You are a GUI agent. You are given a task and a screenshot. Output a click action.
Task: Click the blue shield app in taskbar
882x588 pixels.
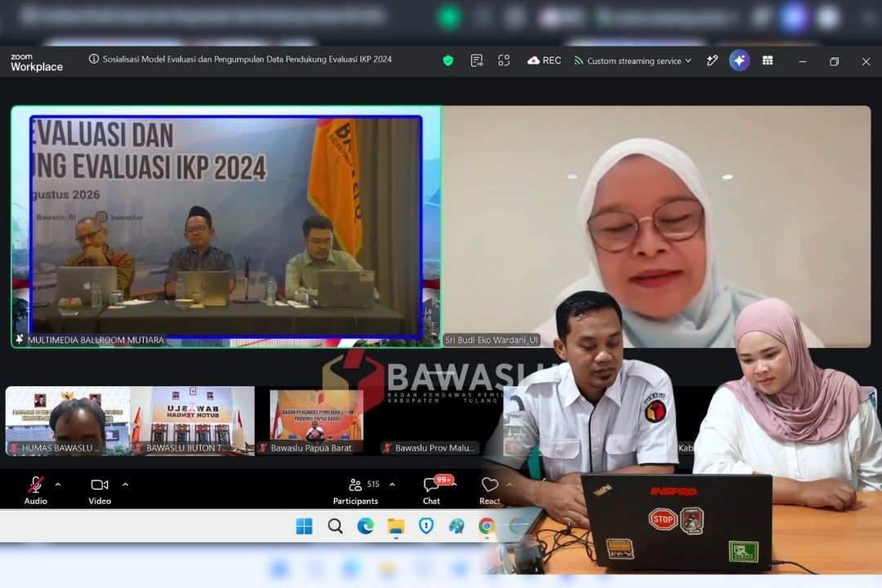pos(426,526)
